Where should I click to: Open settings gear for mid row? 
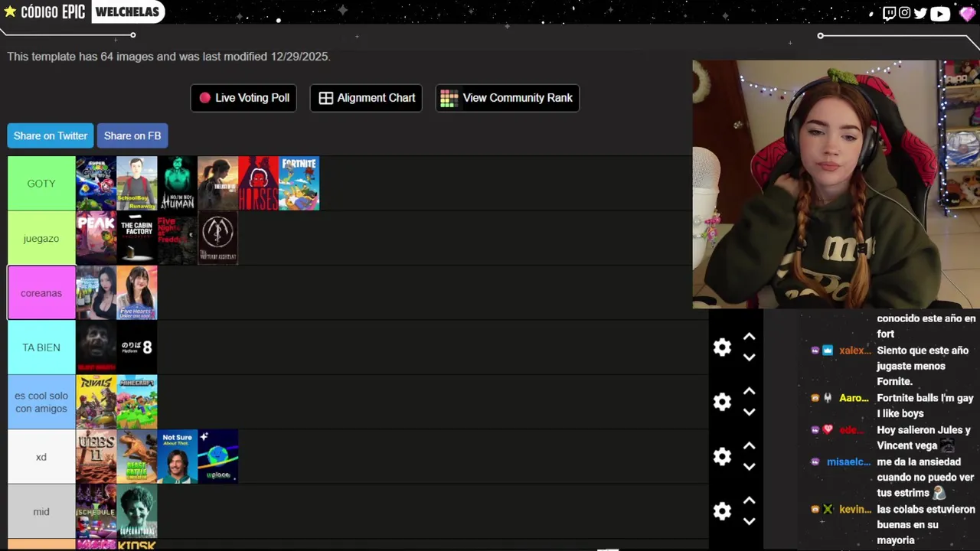[722, 511]
